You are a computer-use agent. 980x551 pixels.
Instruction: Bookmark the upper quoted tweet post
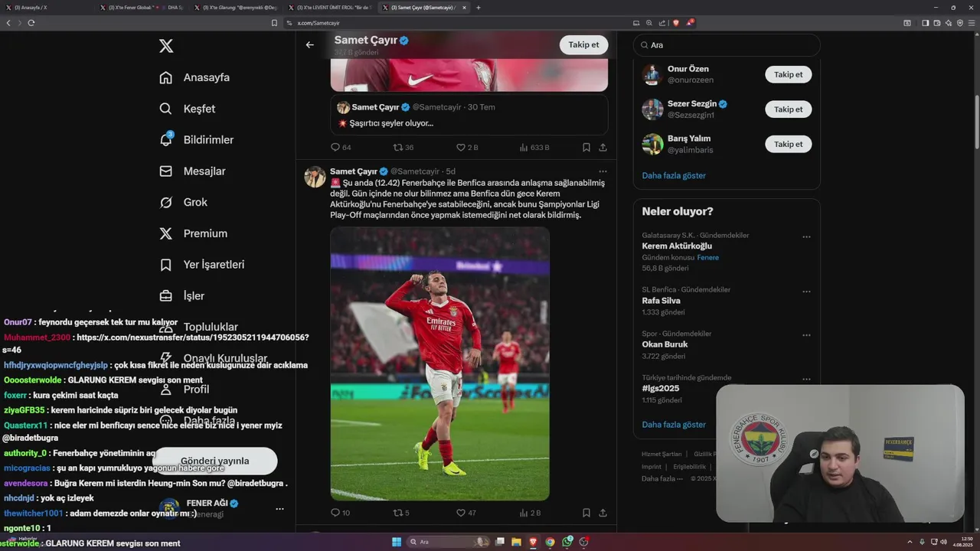pos(586,147)
